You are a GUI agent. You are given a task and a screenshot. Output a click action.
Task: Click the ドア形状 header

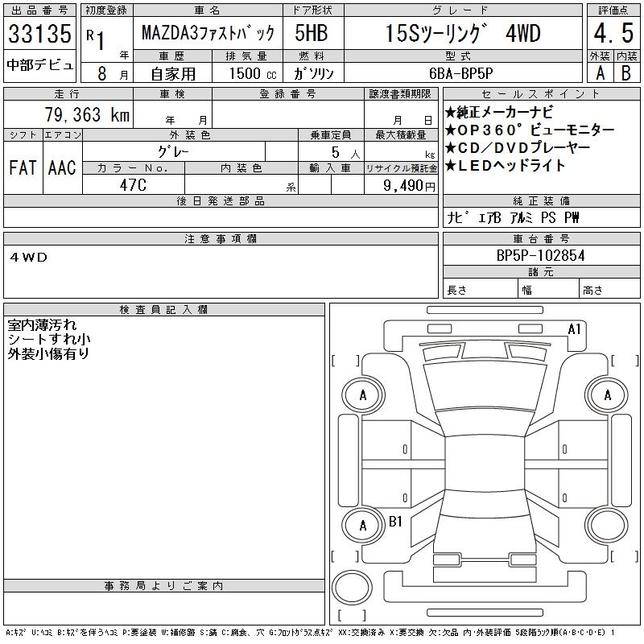coord(313,10)
